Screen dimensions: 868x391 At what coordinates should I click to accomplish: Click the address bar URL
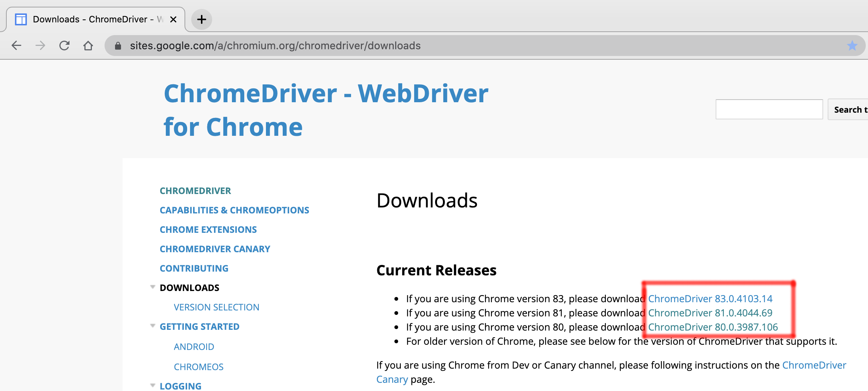point(275,46)
